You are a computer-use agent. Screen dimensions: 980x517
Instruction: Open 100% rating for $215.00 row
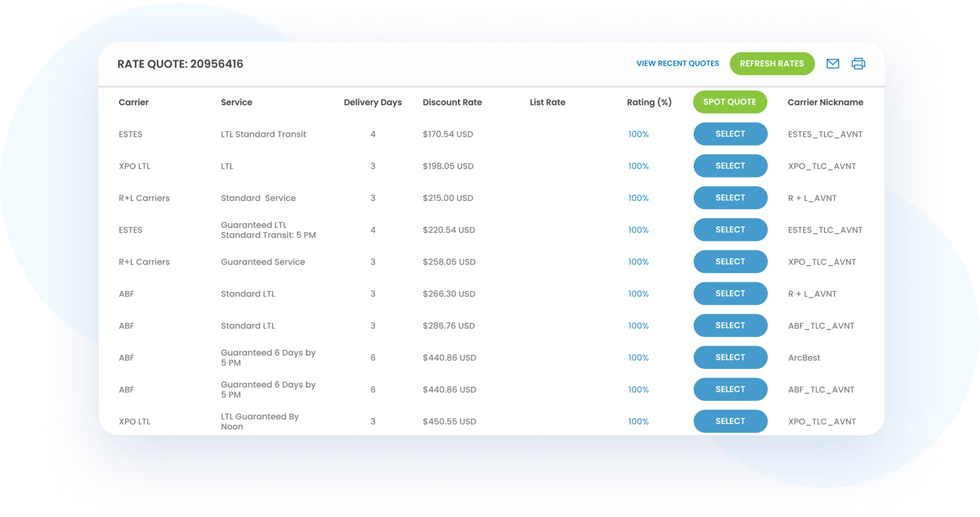point(638,198)
